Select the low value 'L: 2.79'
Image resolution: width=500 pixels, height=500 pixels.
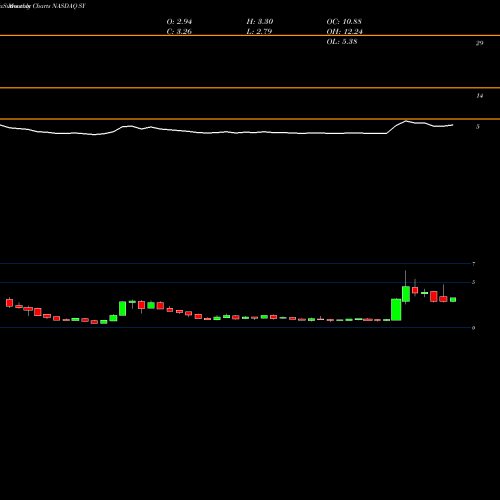click(x=259, y=32)
